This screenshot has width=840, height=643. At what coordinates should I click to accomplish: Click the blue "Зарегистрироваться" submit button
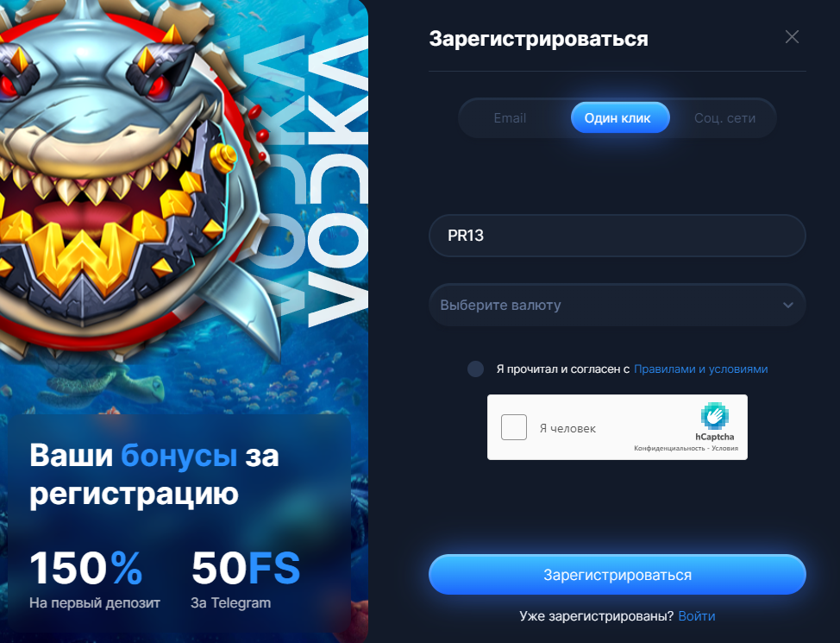617,574
